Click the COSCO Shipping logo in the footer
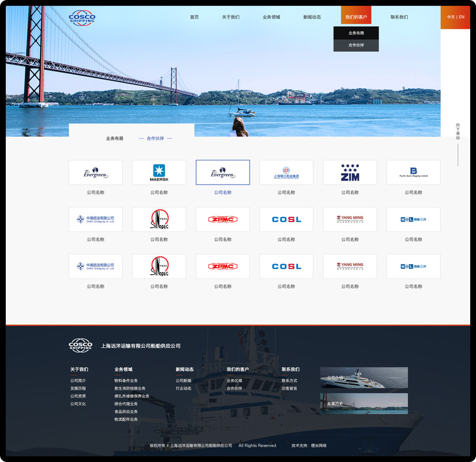 point(80,345)
